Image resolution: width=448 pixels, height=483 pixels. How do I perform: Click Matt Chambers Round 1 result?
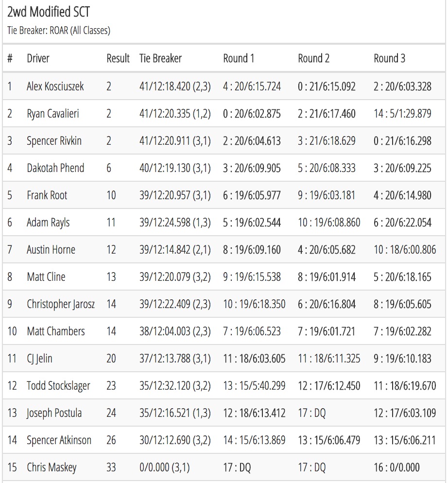point(252,331)
